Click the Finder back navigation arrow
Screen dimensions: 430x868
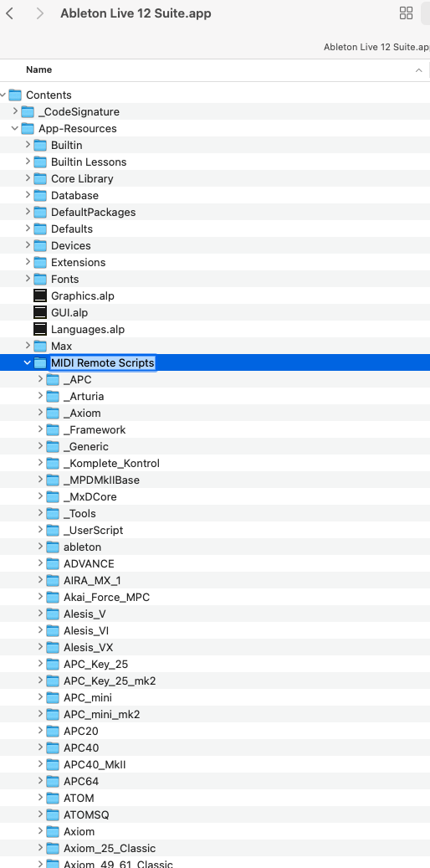(x=9, y=13)
